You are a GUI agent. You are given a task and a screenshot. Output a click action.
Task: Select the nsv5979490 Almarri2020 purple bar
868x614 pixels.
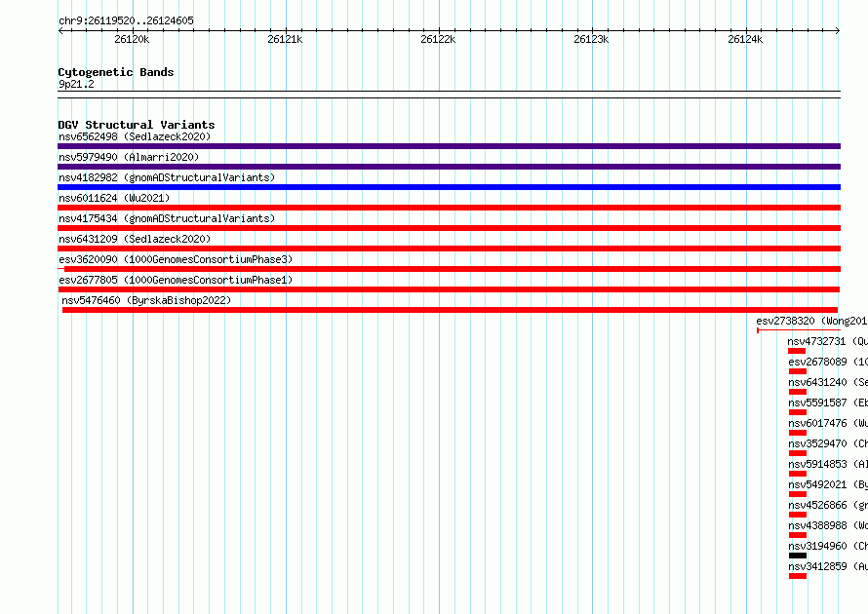click(449, 167)
